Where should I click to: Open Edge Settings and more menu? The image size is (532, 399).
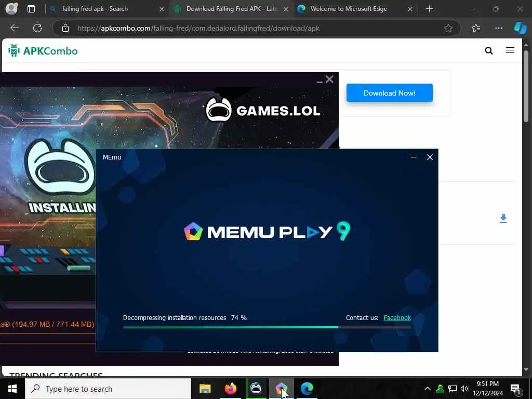point(498,28)
